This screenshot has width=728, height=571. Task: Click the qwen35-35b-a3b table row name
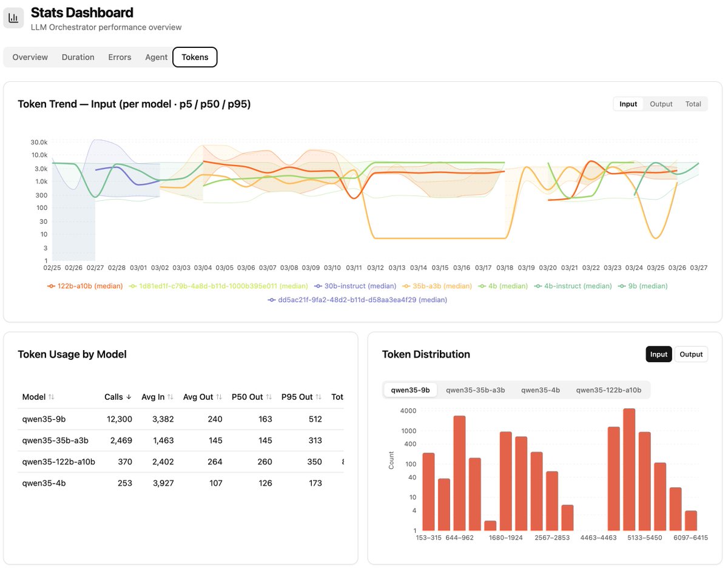[x=55, y=441]
